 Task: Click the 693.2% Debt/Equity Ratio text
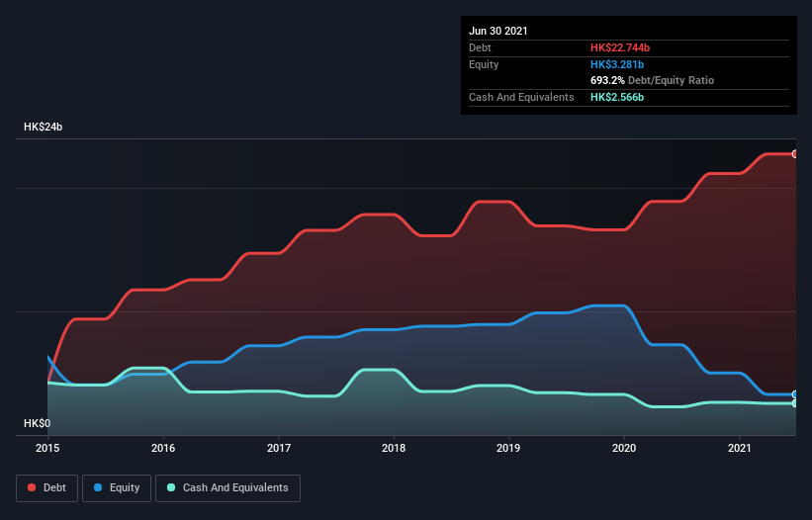coord(653,81)
